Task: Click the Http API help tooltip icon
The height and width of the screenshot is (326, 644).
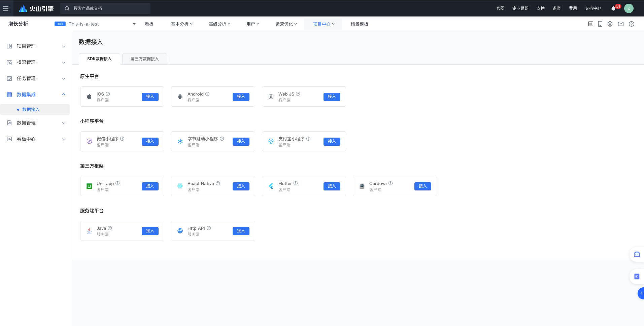Action: [209, 228]
